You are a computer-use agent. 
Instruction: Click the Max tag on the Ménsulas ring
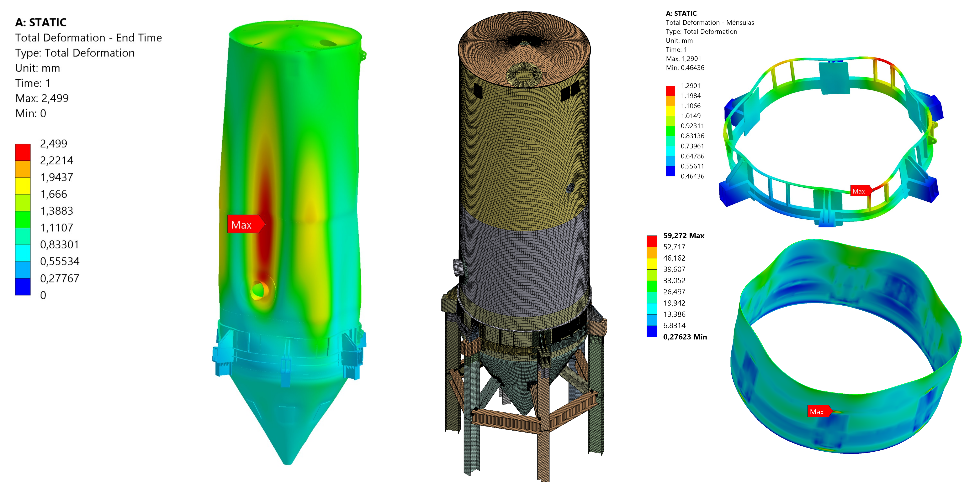(x=859, y=191)
